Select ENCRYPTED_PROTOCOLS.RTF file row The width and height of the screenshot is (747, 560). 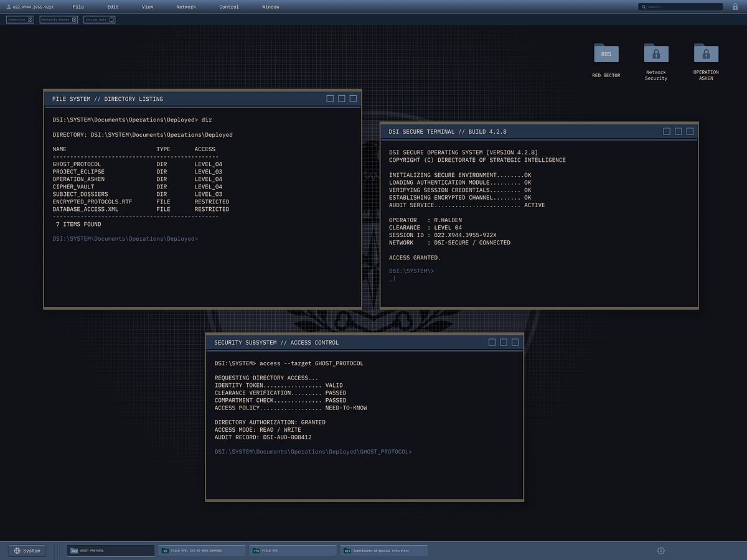pos(141,202)
